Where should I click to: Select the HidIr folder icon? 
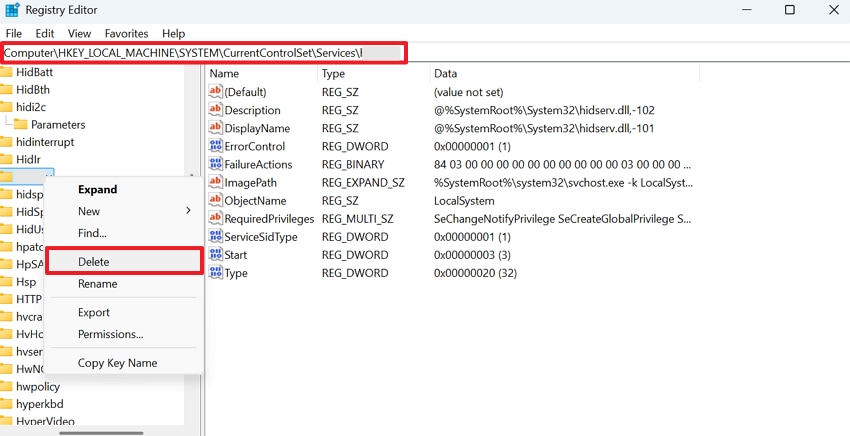coord(6,159)
